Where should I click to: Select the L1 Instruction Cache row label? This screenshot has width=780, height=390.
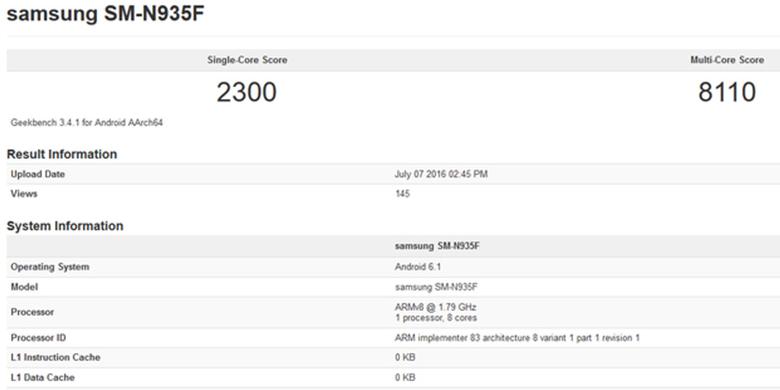[55, 357]
